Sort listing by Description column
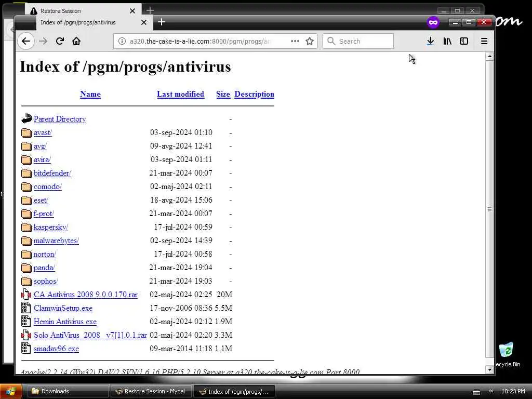This screenshot has height=399, width=532. point(254,95)
